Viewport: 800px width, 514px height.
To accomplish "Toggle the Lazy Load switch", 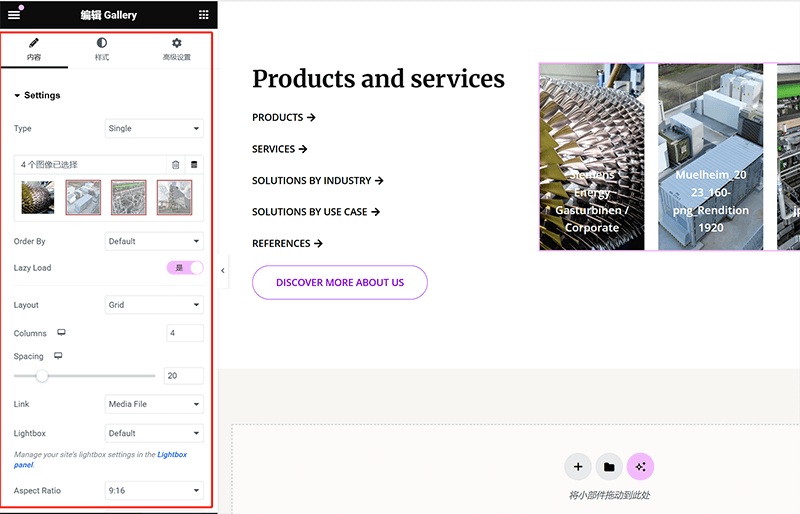I will coord(184,268).
